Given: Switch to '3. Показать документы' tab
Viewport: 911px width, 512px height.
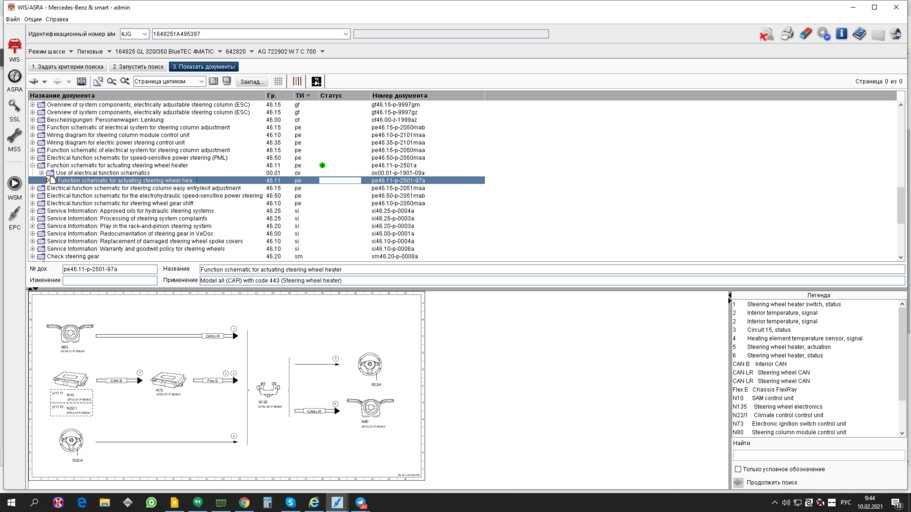Looking at the screenshot, I should pos(204,67).
